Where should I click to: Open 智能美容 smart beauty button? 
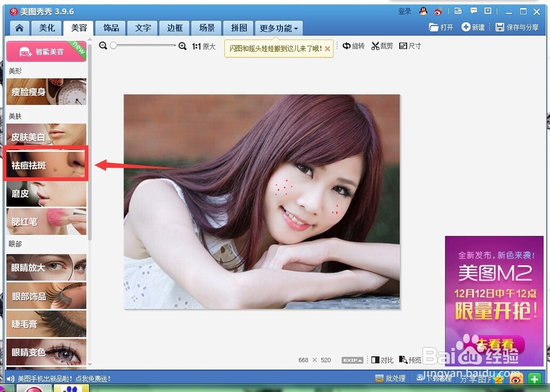click(x=46, y=51)
